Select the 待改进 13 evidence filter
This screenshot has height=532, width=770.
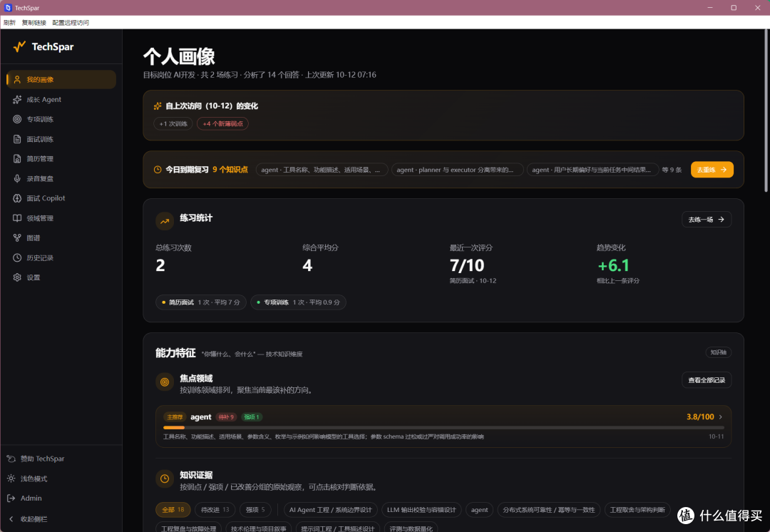coord(215,510)
